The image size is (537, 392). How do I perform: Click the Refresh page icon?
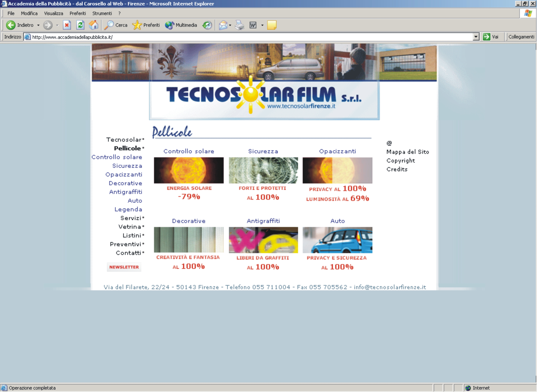(x=80, y=25)
